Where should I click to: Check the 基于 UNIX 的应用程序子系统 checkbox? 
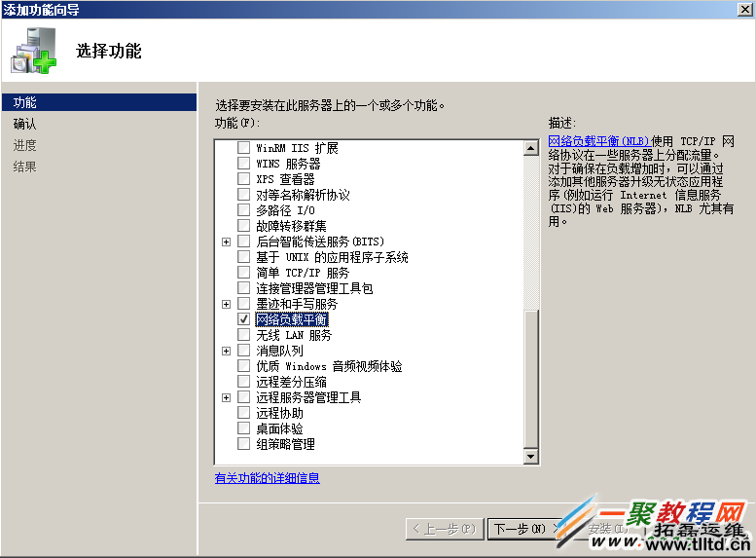point(244,257)
